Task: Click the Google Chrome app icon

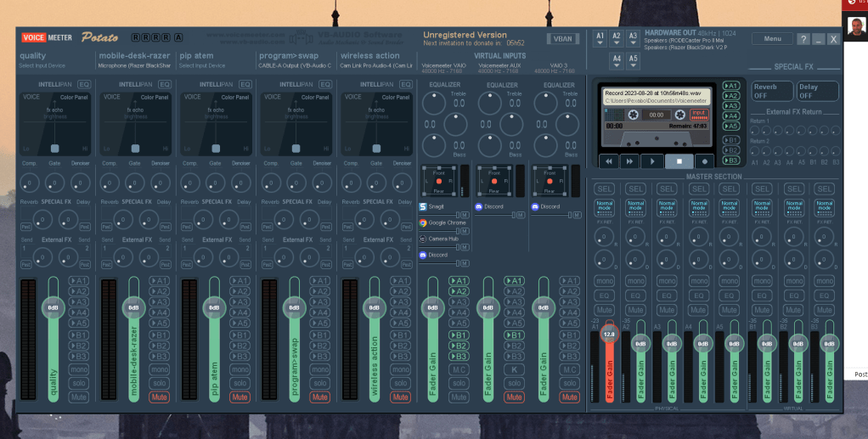Action: (x=423, y=222)
